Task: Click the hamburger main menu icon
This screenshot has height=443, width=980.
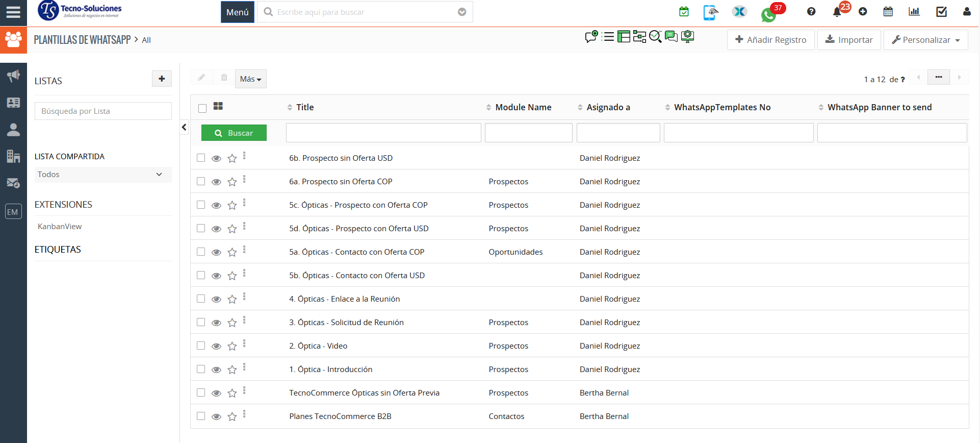Action: pos(13,12)
